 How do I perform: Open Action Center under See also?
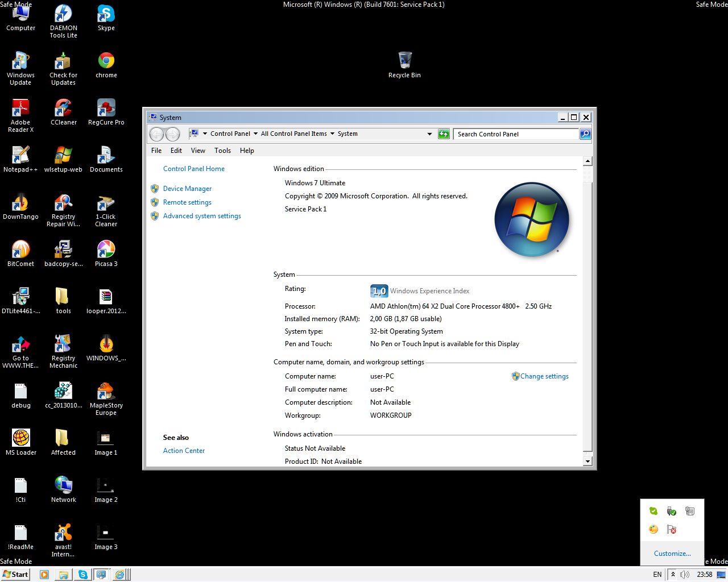pos(184,451)
